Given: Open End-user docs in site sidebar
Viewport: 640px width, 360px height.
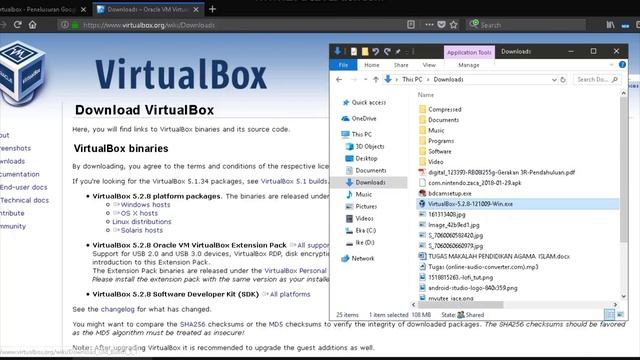Looking at the screenshot, I should 24,187.
